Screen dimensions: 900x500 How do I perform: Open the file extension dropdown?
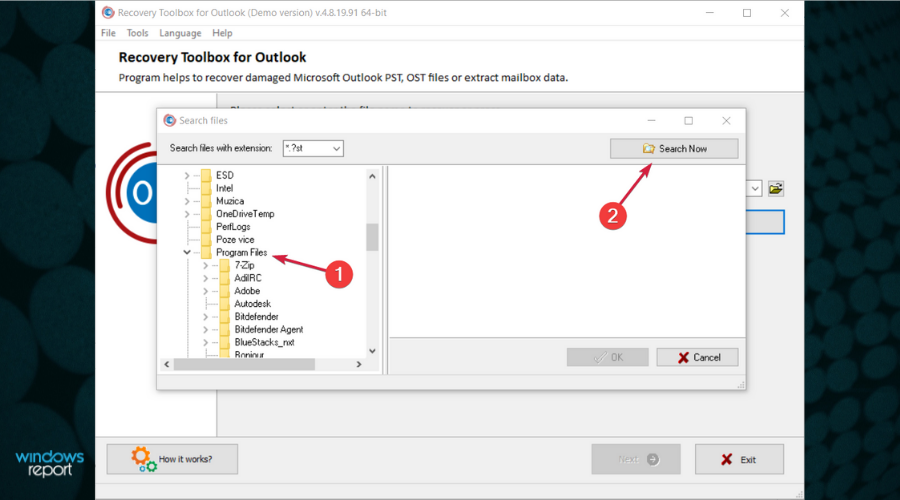pos(336,148)
